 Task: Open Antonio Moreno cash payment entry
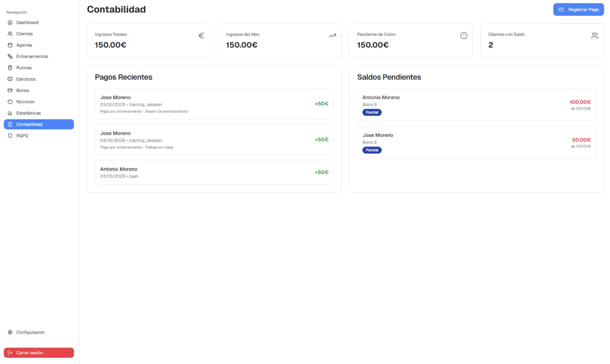[x=214, y=172]
